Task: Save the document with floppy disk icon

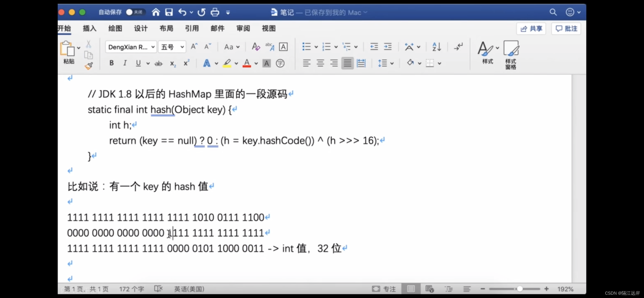Action: point(169,12)
